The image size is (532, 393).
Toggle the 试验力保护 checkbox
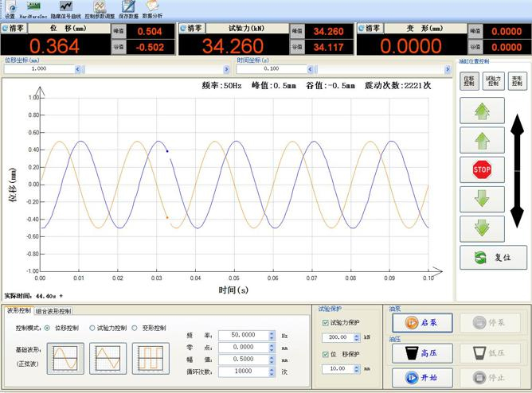click(x=325, y=323)
